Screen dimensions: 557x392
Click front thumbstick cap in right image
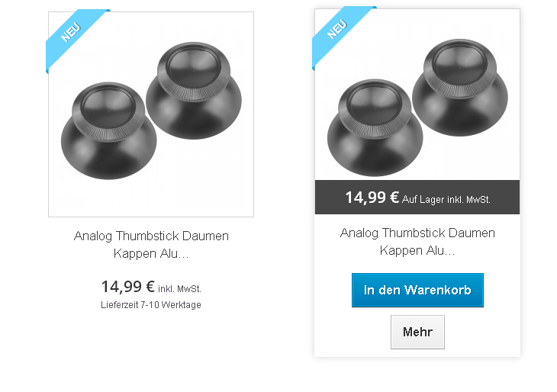click(375, 127)
